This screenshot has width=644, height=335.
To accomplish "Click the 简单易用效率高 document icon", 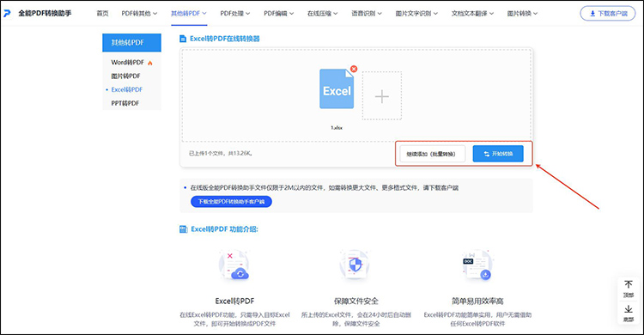I will coord(477,265).
